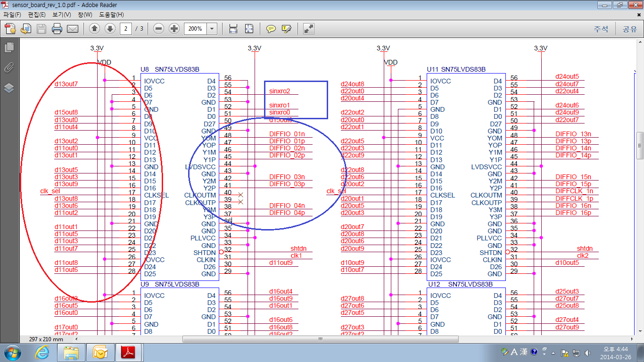Screen dimensions: 644x362
Task: Open the 공유 share pane
Action: (x=629, y=29)
